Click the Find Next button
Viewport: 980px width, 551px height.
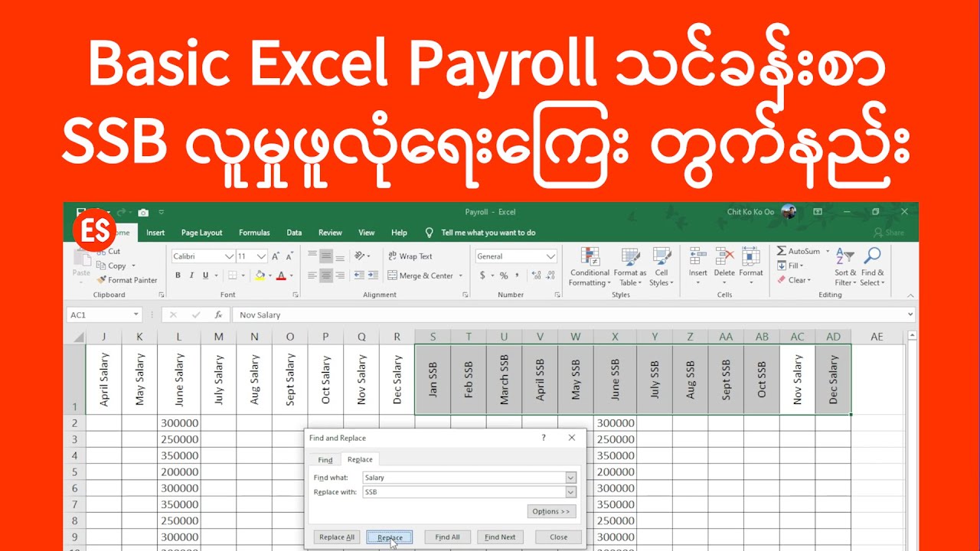pos(500,537)
